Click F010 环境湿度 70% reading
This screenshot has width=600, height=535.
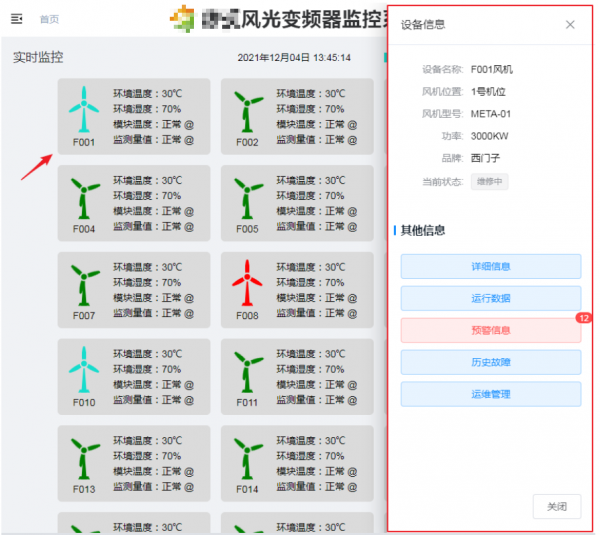pyautogui.click(x=147, y=369)
